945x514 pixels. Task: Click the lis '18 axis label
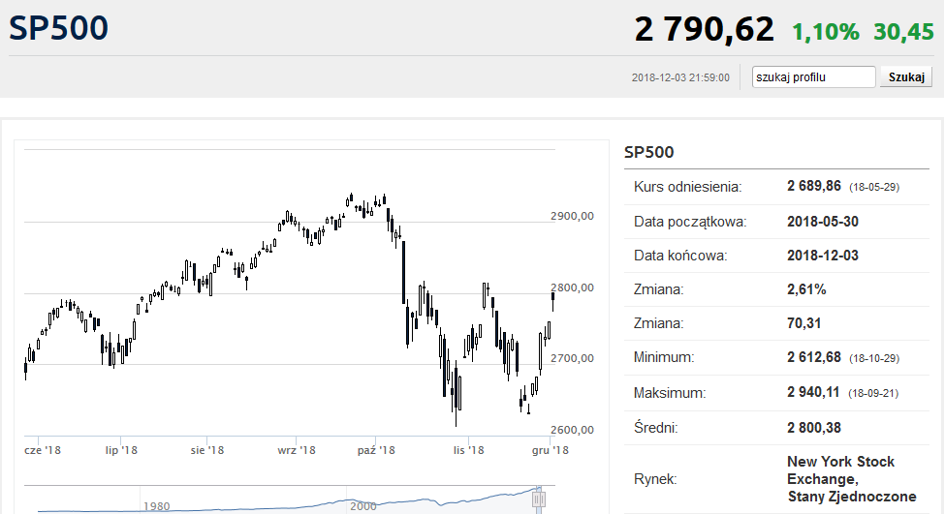(469, 450)
